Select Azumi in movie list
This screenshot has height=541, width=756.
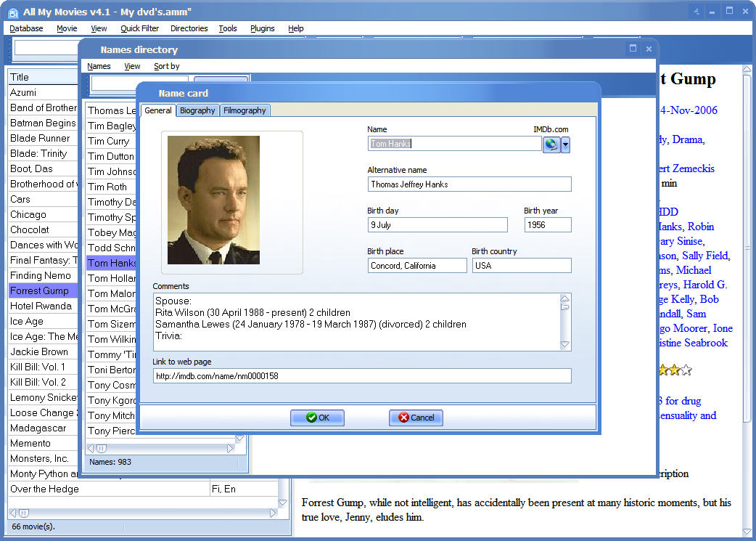(43, 92)
